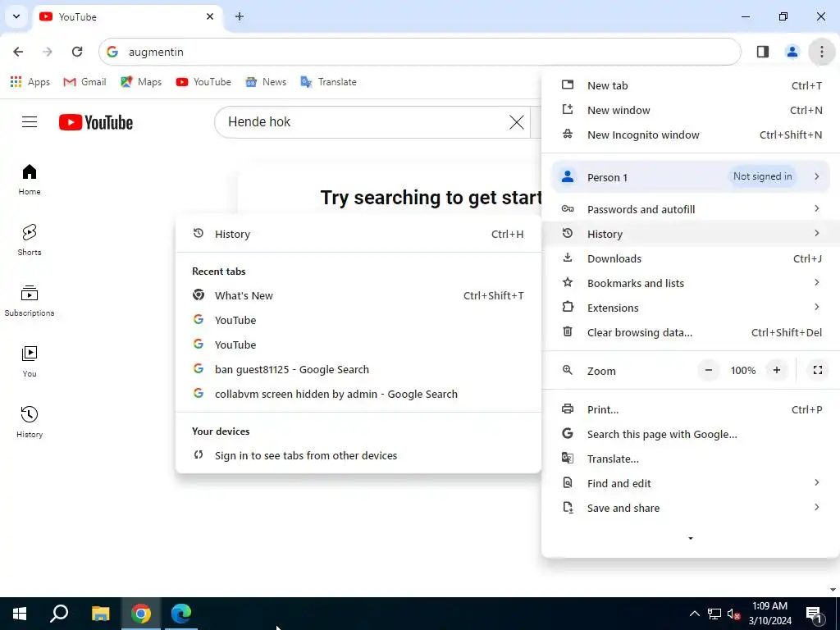
Task: Open the News bookmark
Action: point(266,82)
